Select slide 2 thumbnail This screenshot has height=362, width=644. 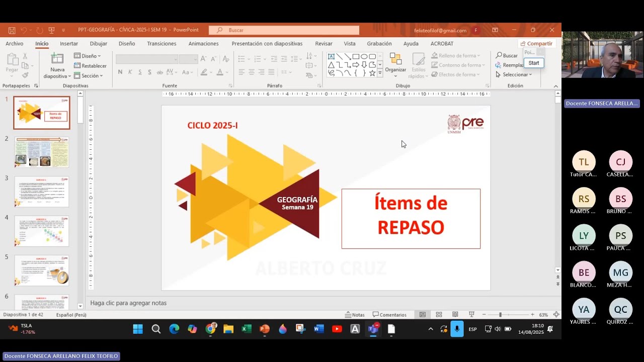coord(42,152)
